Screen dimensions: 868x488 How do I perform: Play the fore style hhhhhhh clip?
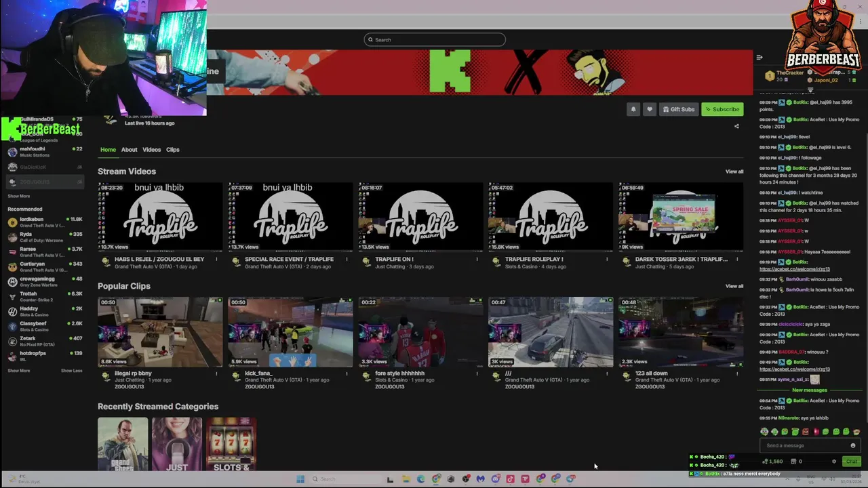420,331
